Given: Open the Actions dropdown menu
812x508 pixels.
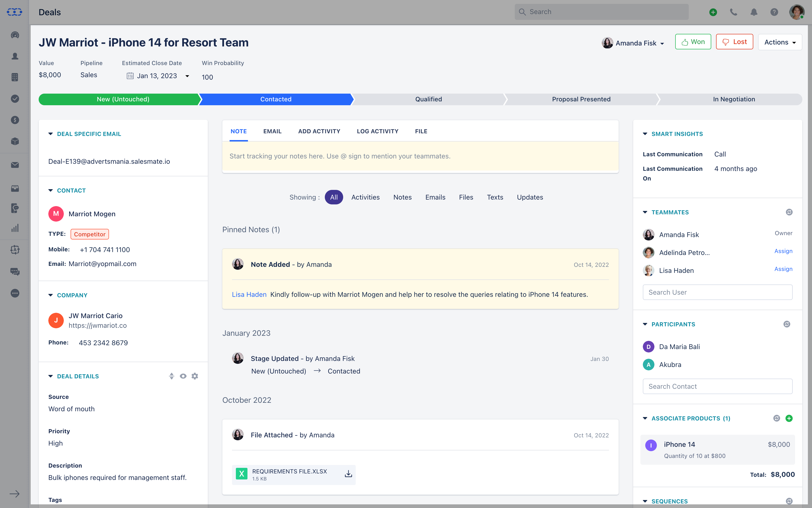Looking at the screenshot, I should click(x=780, y=42).
